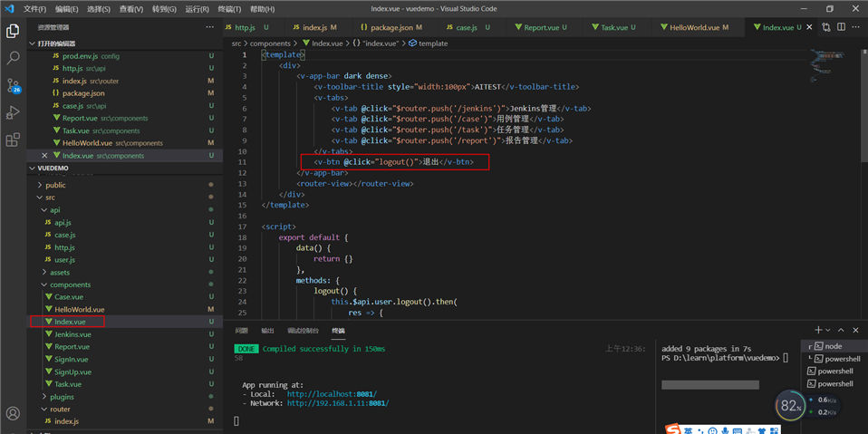Switch to the http.js editor tab
Screen dimensions: 868x434
(x=254, y=27)
